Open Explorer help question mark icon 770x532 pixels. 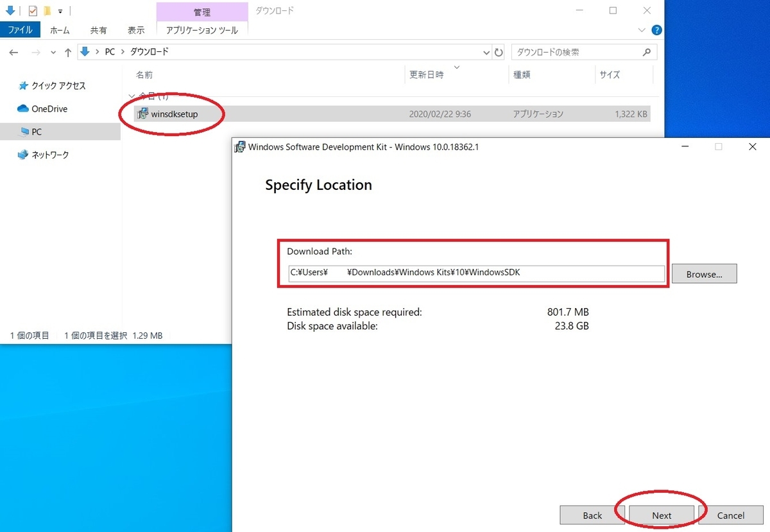click(656, 30)
